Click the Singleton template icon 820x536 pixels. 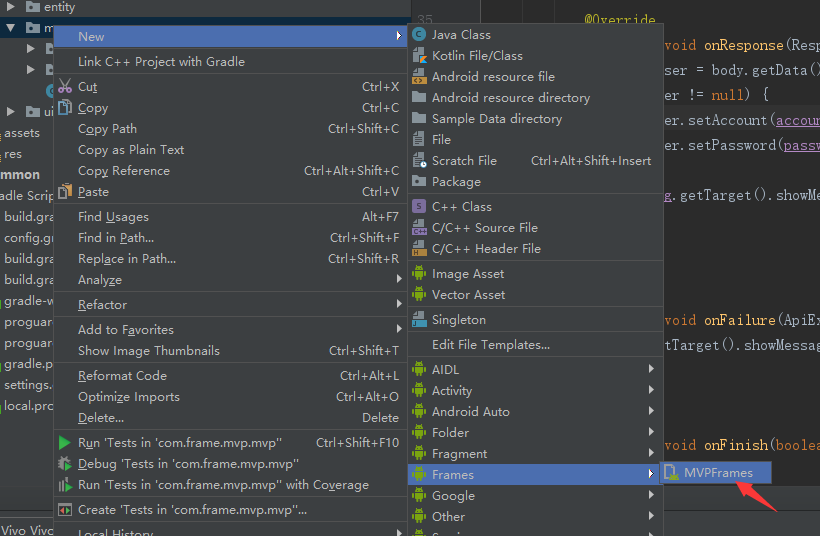point(419,320)
